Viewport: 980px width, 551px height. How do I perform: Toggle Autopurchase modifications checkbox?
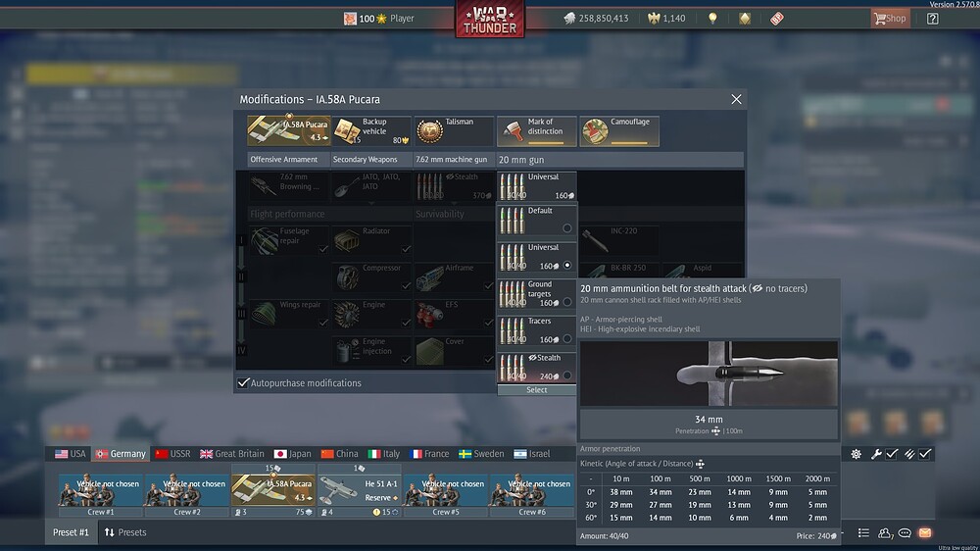click(x=243, y=382)
